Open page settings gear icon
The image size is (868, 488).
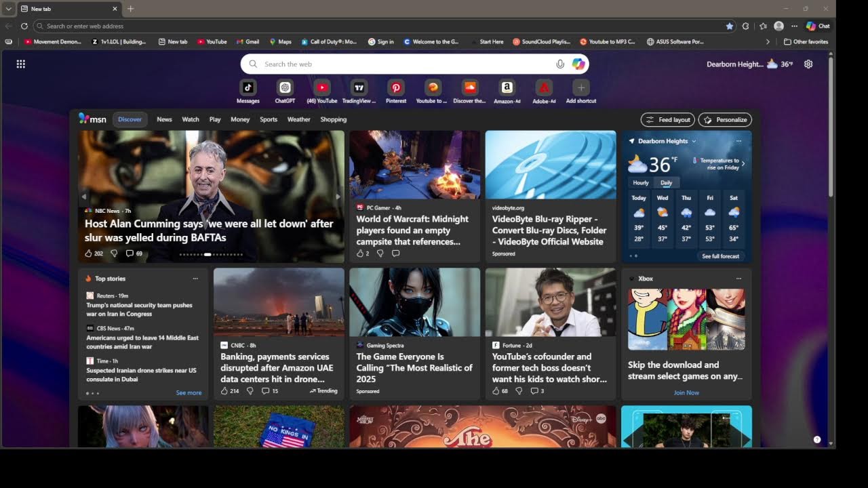coord(808,64)
